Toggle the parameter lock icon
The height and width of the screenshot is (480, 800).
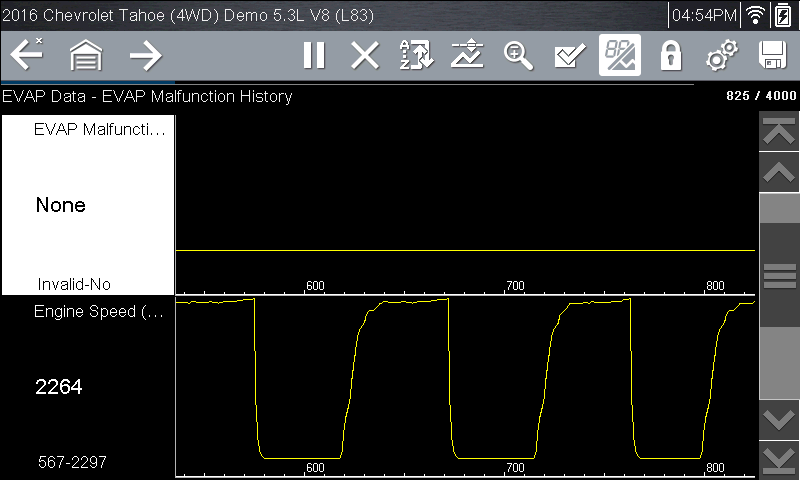pyautogui.click(x=671, y=56)
